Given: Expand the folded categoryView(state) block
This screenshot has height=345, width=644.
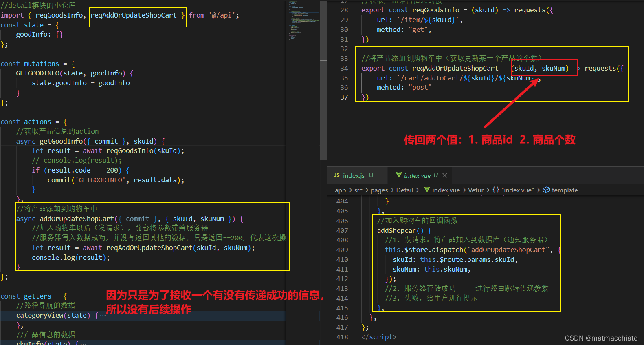Looking at the screenshot, I should tap(103, 316).
